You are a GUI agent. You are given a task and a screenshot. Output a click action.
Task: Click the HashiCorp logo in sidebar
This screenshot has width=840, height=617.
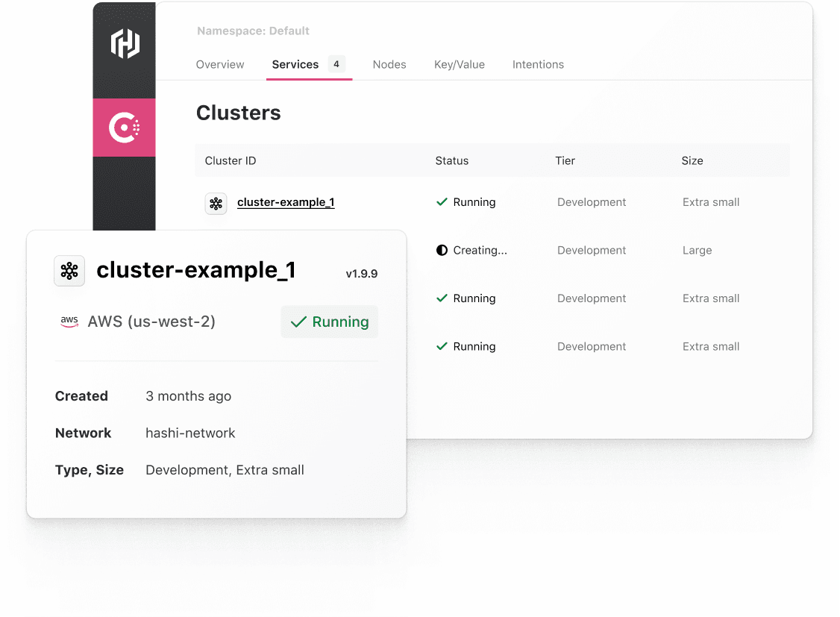125,44
